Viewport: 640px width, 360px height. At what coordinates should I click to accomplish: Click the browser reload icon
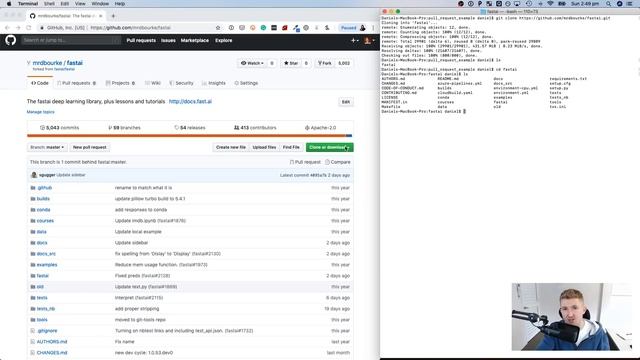tap(29, 28)
